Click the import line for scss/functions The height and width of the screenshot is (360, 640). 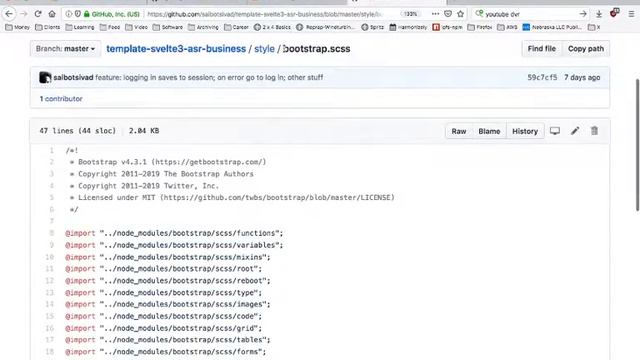[174, 233]
